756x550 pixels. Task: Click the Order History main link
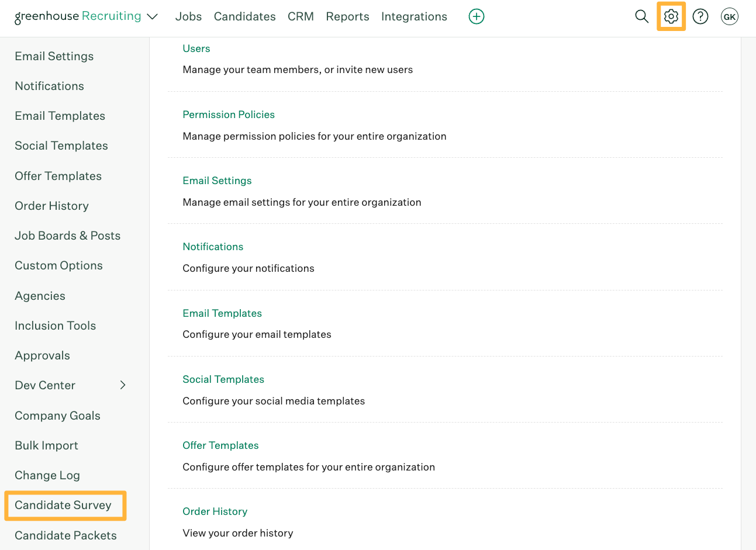tap(215, 511)
